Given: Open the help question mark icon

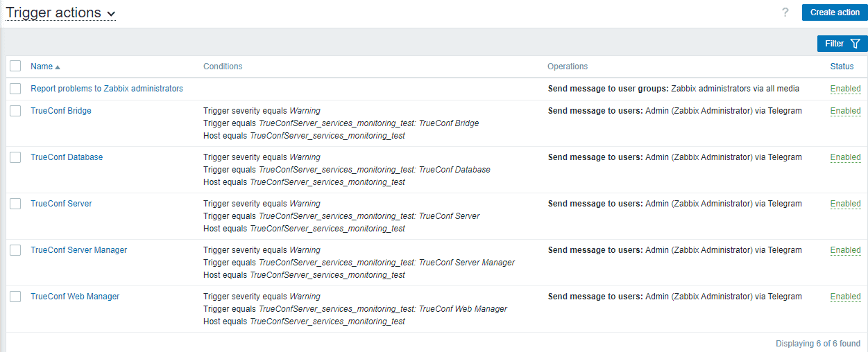Looking at the screenshot, I should [785, 12].
